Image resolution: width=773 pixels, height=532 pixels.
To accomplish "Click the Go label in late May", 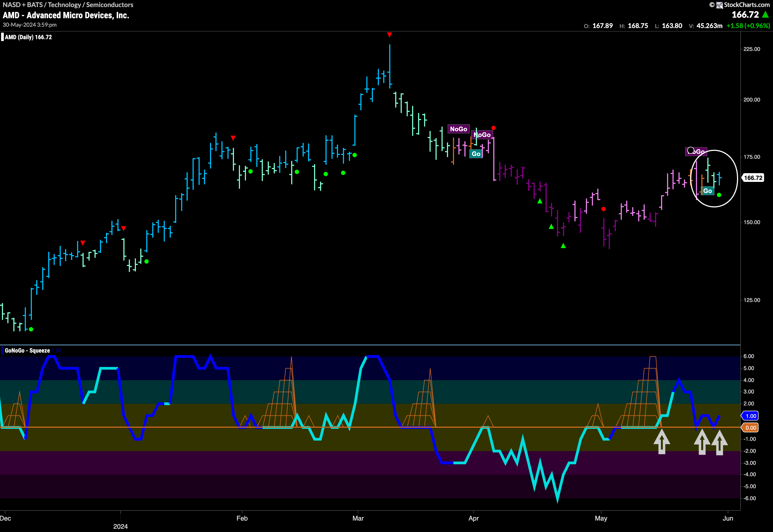I will [x=708, y=191].
